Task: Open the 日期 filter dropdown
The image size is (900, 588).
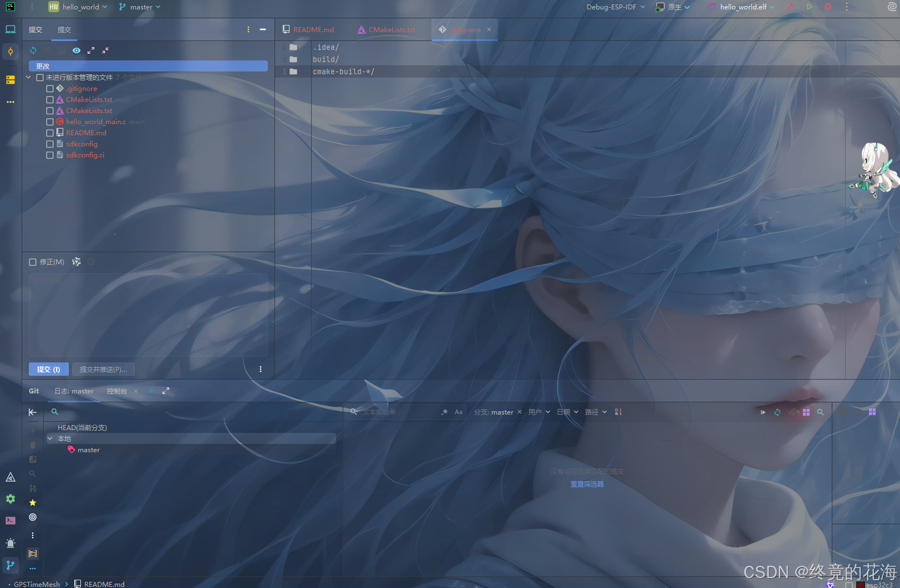Action: pyautogui.click(x=567, y=412)
